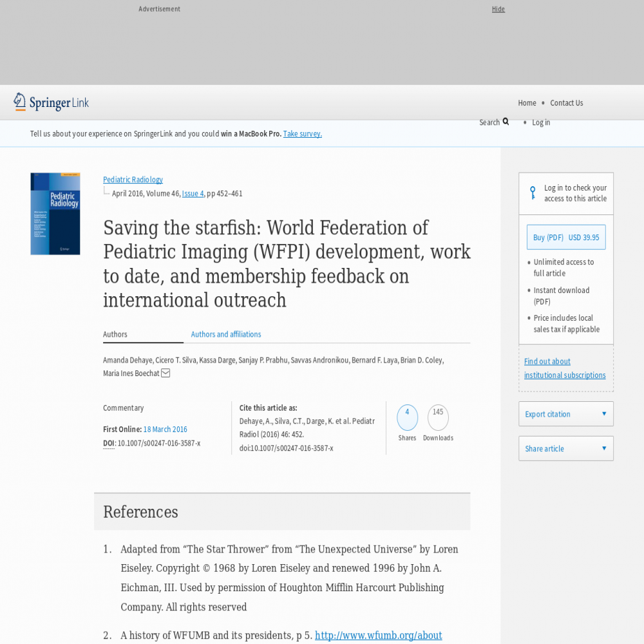This screenshot has height=644, width=644.
Task: Click the 145 Downloads circle
Action: (x=438, y=417)
